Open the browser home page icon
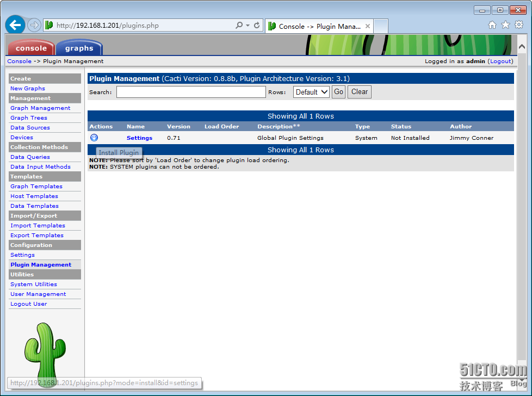 click(492, 25)
